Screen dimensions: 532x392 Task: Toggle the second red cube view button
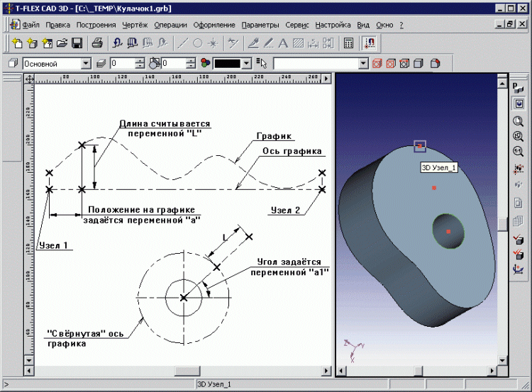391,63
